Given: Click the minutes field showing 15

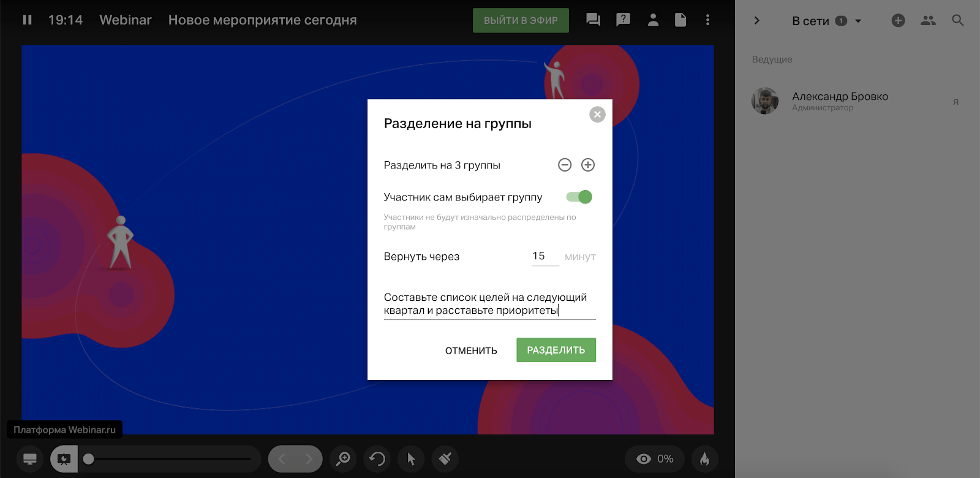Looking at the screenshot, I should [x=545, y=256].
